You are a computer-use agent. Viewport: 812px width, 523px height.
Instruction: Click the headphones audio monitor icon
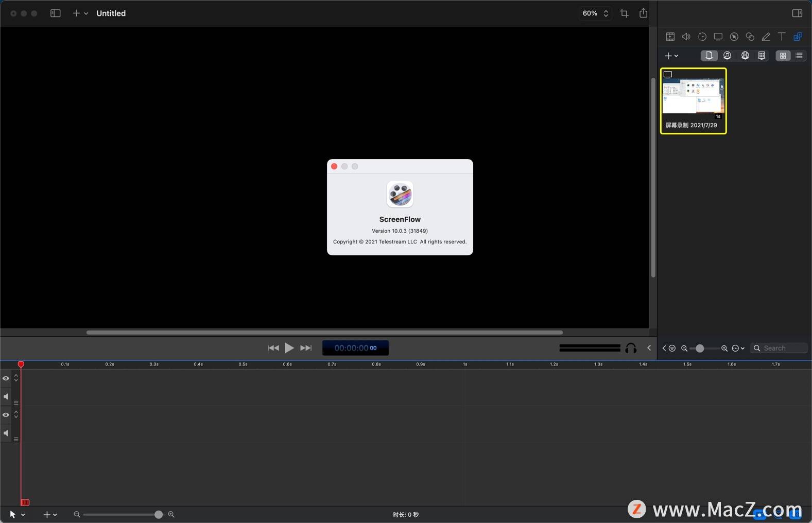(x=631, y=348)
